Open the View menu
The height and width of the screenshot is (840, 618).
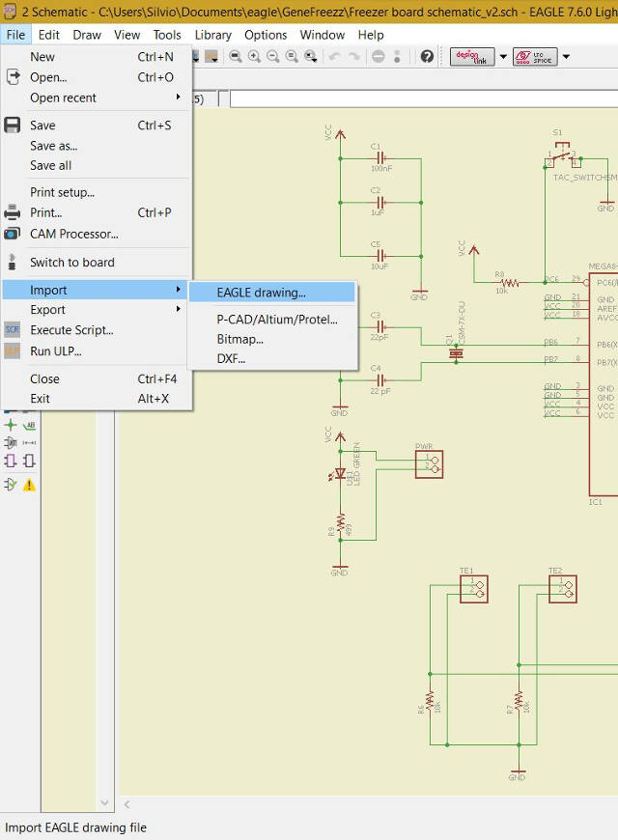pyautogui.click(x=127, y=35)
